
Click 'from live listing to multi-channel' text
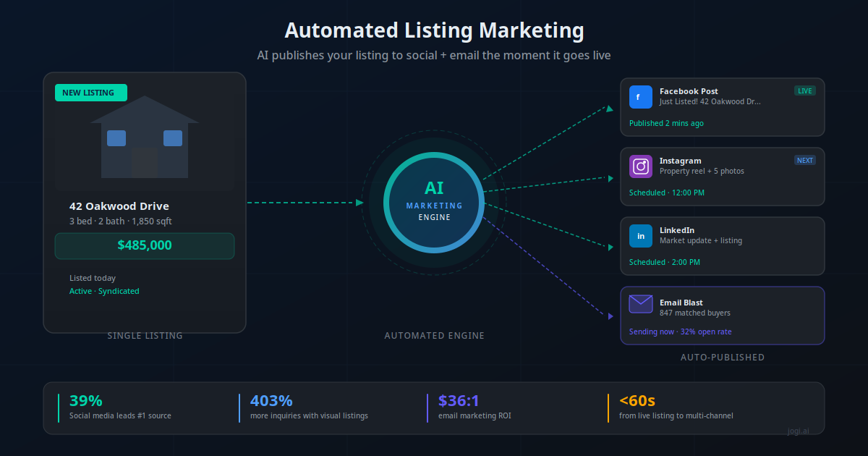tap(676, 416)
